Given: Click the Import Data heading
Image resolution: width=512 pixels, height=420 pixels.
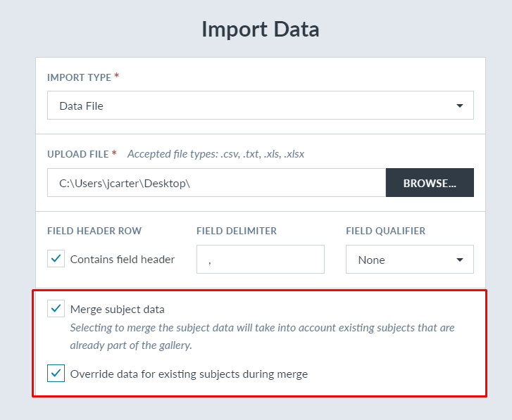Looking at the screenshot, I should 261,30.
